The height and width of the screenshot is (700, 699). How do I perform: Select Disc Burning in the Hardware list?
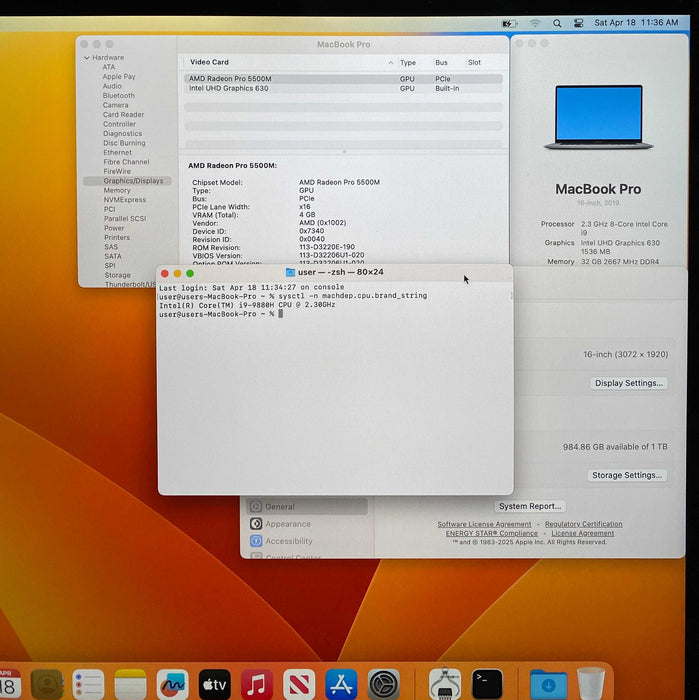(124, 143)
